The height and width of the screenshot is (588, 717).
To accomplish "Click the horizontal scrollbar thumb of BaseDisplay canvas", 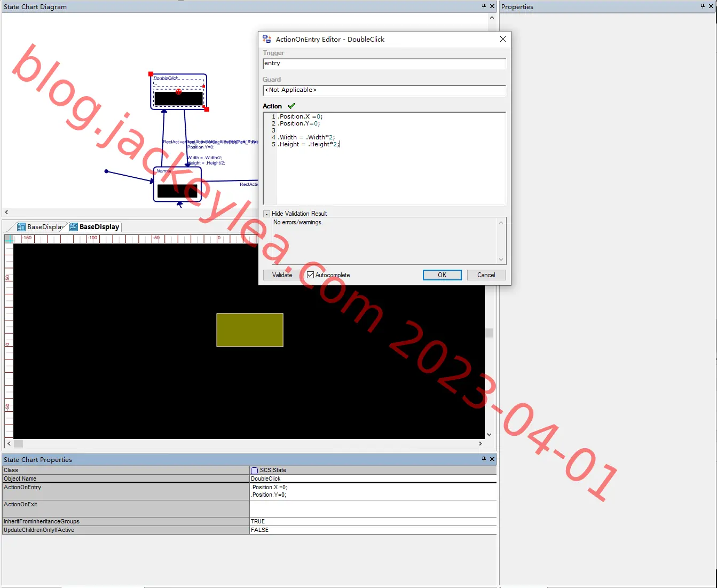I will (x=18, y=443).
